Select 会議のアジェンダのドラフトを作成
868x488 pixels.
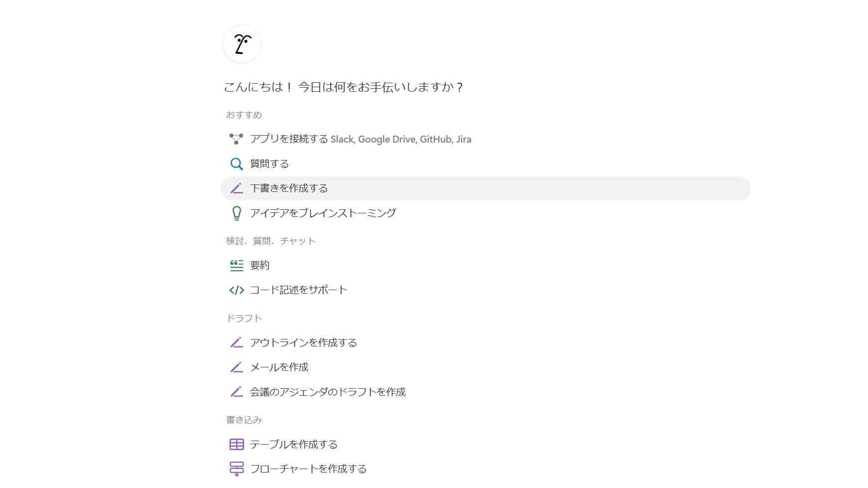pos(327,392)
